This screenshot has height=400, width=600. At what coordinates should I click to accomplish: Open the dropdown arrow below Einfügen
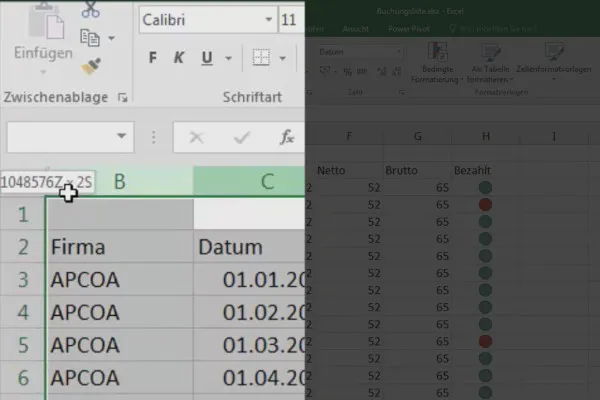click(43, 72)
